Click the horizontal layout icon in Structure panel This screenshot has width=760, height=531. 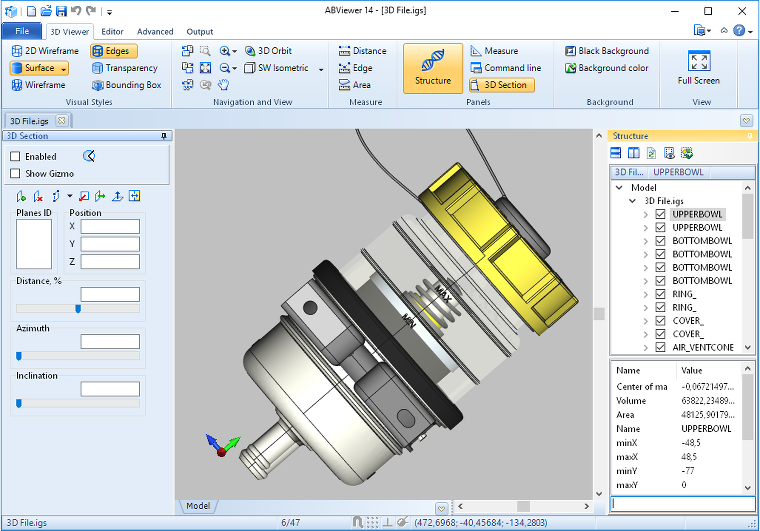coord(616,153)
